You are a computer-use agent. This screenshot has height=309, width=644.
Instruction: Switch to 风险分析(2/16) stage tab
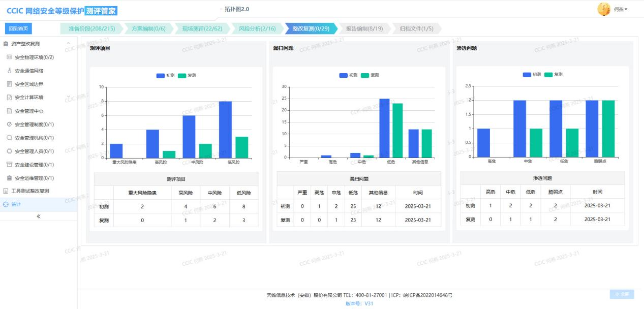(x=257, y=28)
